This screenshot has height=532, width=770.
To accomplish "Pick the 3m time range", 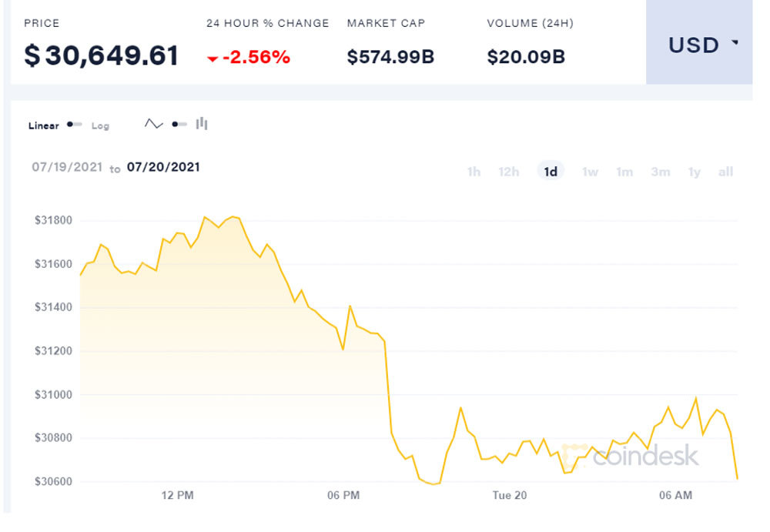I will click(660, 172).
